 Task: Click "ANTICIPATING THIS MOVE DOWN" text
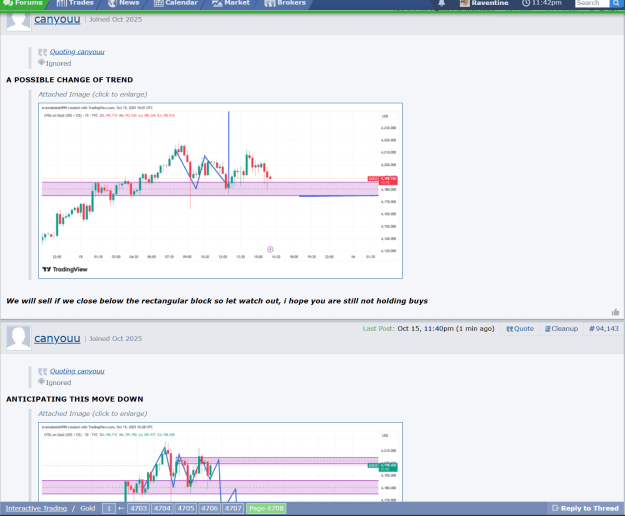coord(75,399)
